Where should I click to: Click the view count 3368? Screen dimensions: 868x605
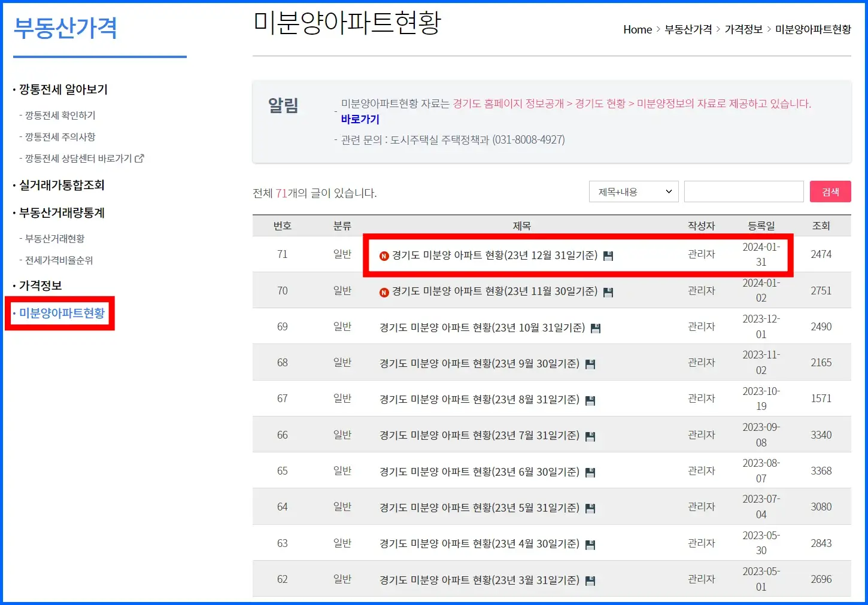pyautogui.click(x=821, y=471)
